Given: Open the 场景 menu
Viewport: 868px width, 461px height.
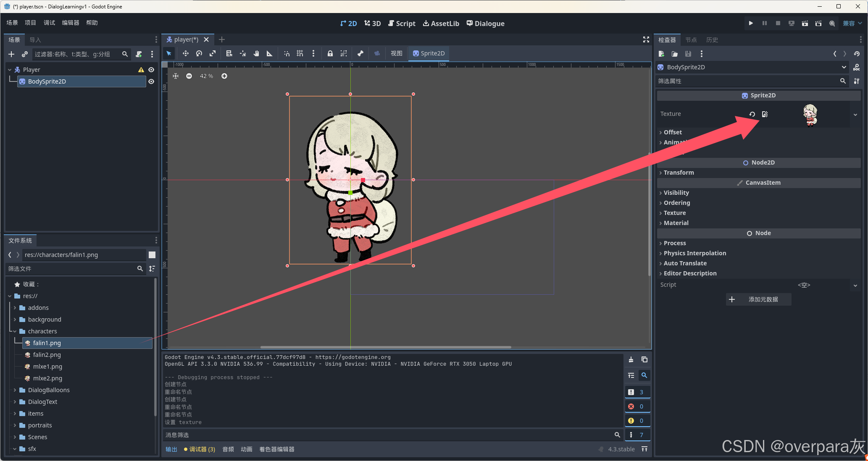Looking at the screenshot, I should point(12,23).
